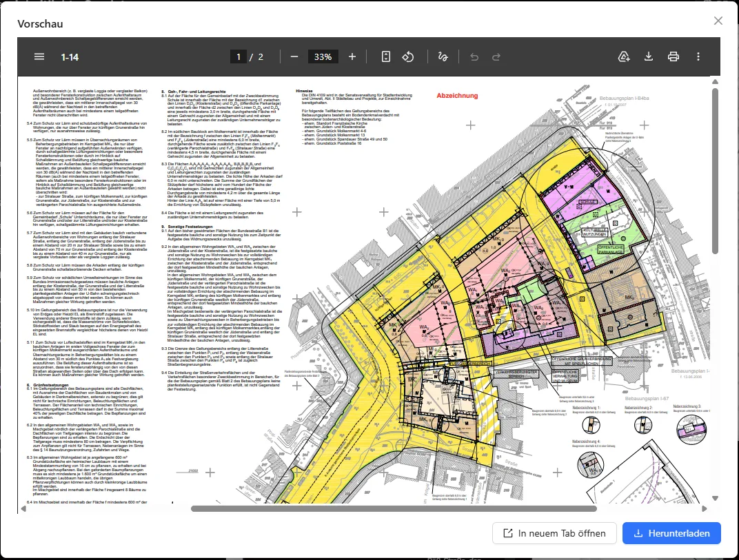Click the 33% zoom level field

pos(323,57)
